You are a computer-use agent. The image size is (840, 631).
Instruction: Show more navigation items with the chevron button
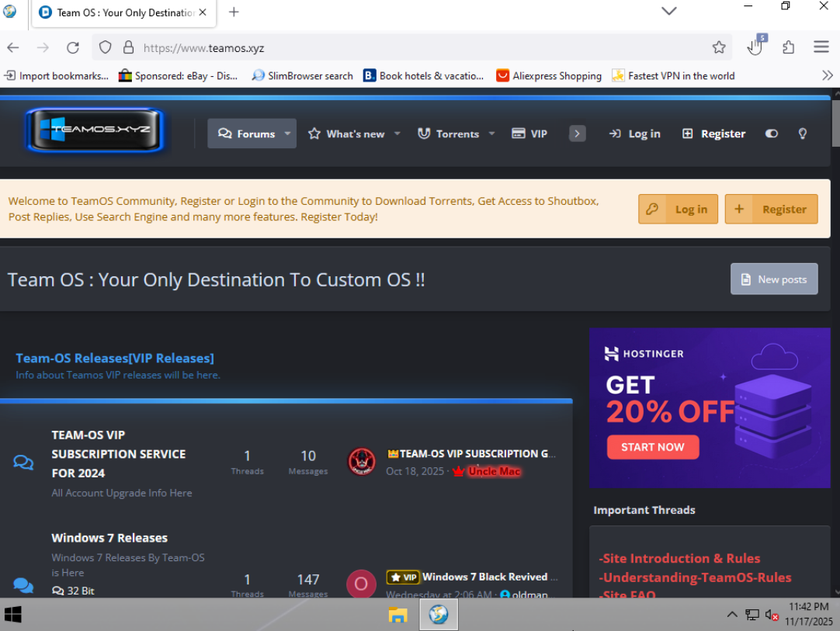[577, 133]
